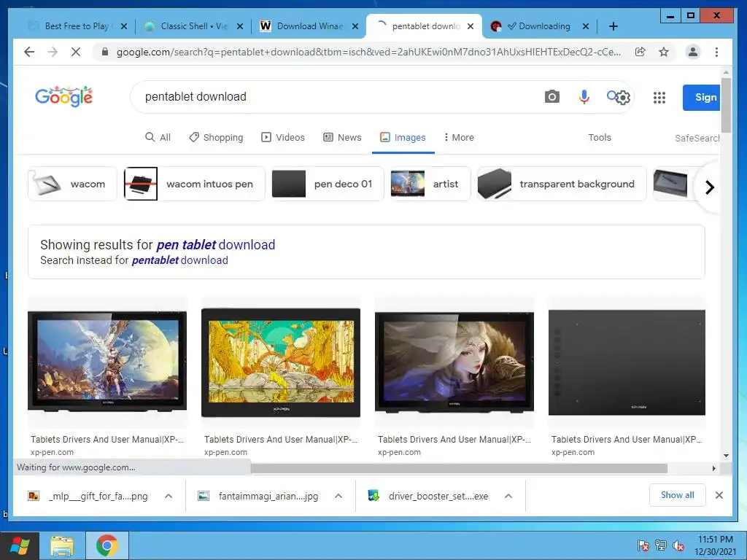Share this page icon in address bar
747x560 pixels.
tap(640, 52)
